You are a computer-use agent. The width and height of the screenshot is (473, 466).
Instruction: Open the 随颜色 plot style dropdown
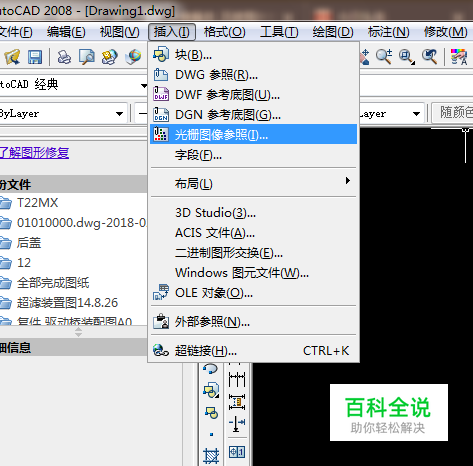(453, 113)
